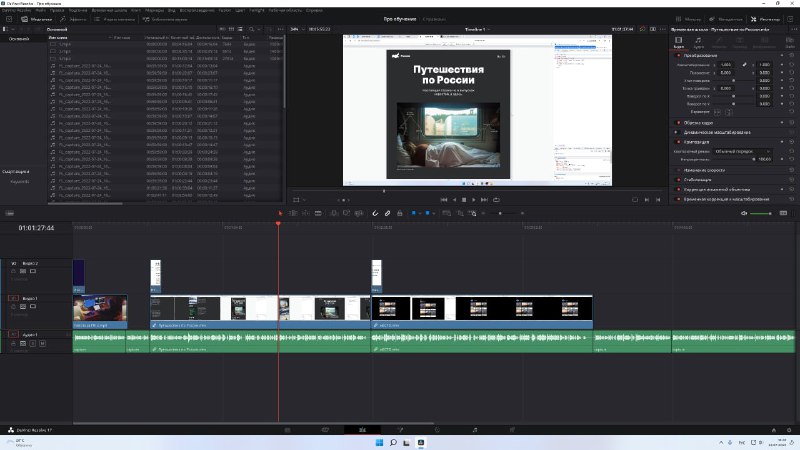This screenshot has width=800, height=450.
Task: Click the Media Pool search icon
Action: [252, 29]
